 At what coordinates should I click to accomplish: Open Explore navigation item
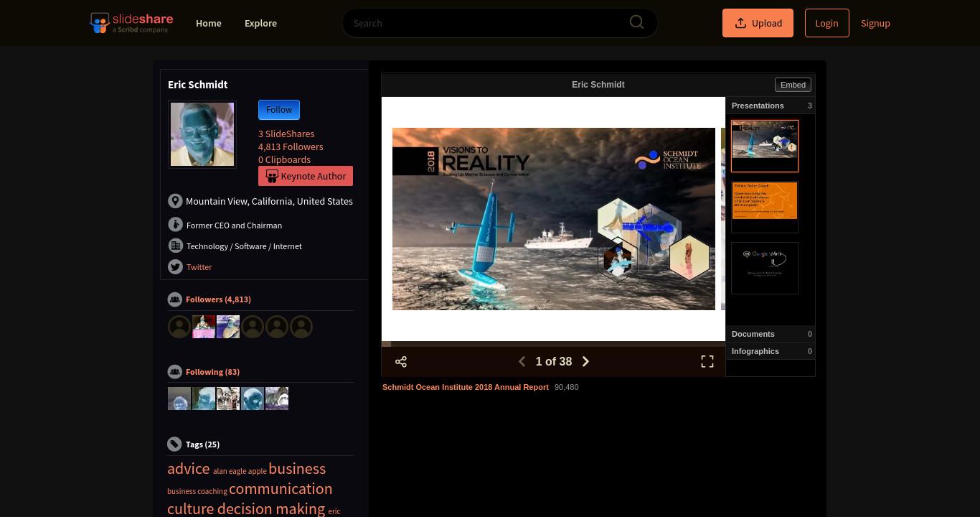click(260, 23)
